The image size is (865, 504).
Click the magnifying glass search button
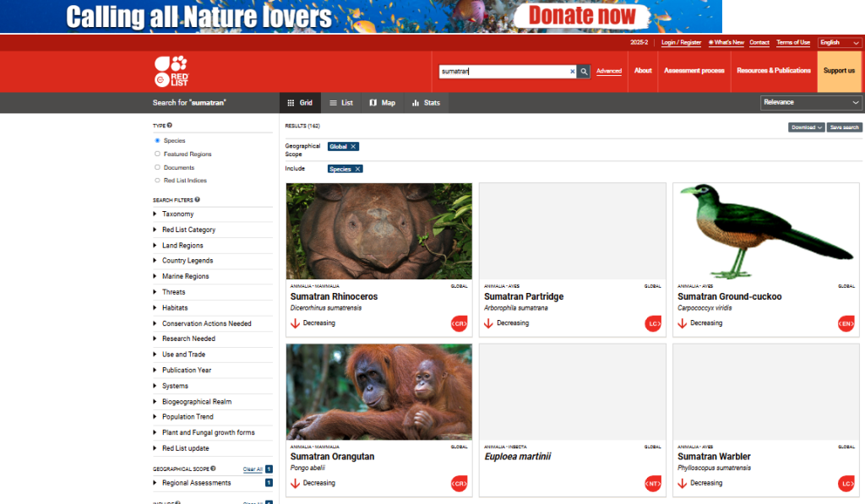coord(584,72)
